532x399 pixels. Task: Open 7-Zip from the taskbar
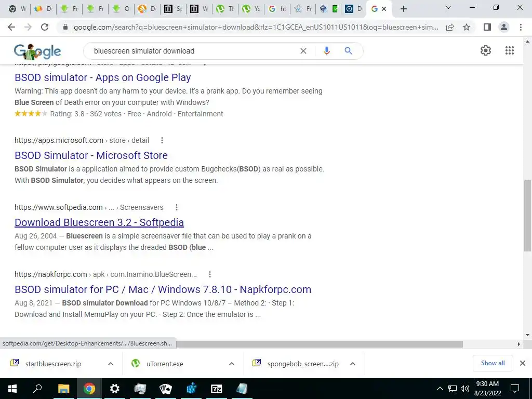click(x=217, y=389)
